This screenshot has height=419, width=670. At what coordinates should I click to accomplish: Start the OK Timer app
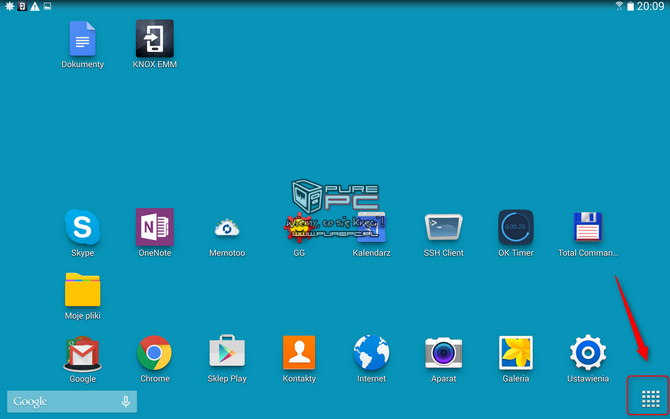[515, 227]
